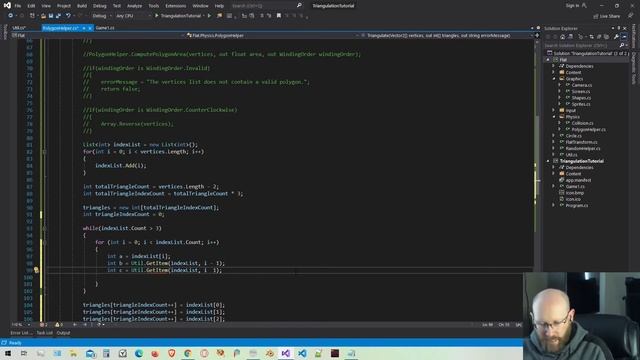Click the Microsoft Edge taskbar icon

click(x=139, y=353)
